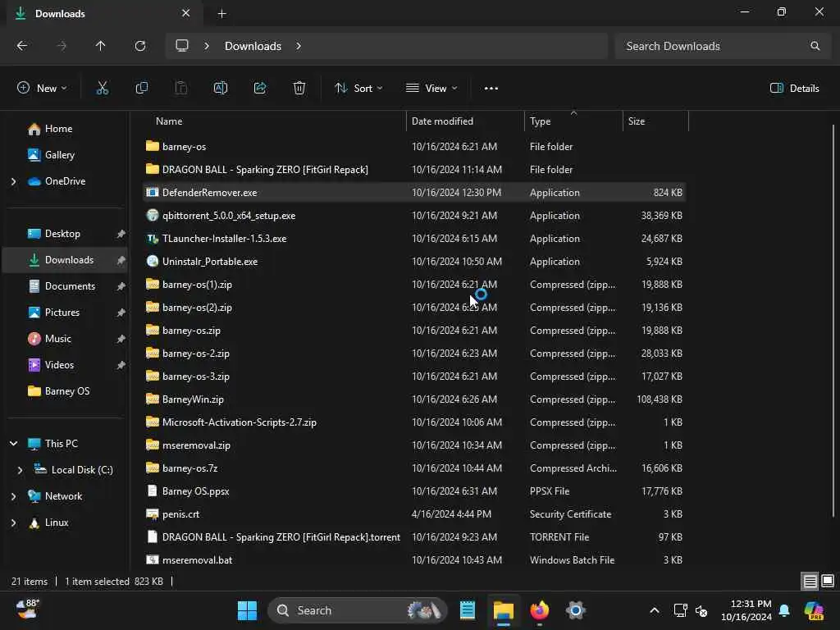Open the See more ellipsis menu
840x630 pixels.
tap(491, 89)
